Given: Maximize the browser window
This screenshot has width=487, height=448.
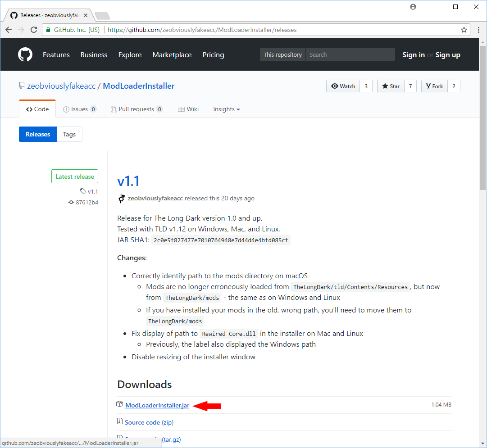Looking at the screenshot, I should click(455, 7).
